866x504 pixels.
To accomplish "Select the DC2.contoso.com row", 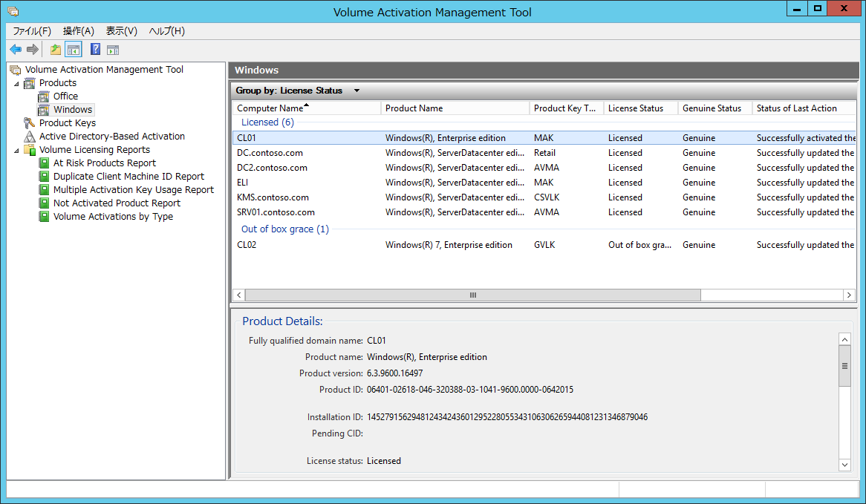I will [x=544, y=168].
